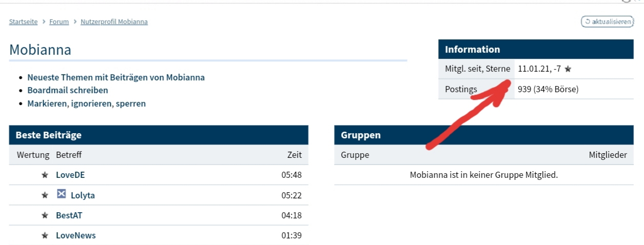
Task: Open the Forum breadcrumb link
Action: point(59,22)
